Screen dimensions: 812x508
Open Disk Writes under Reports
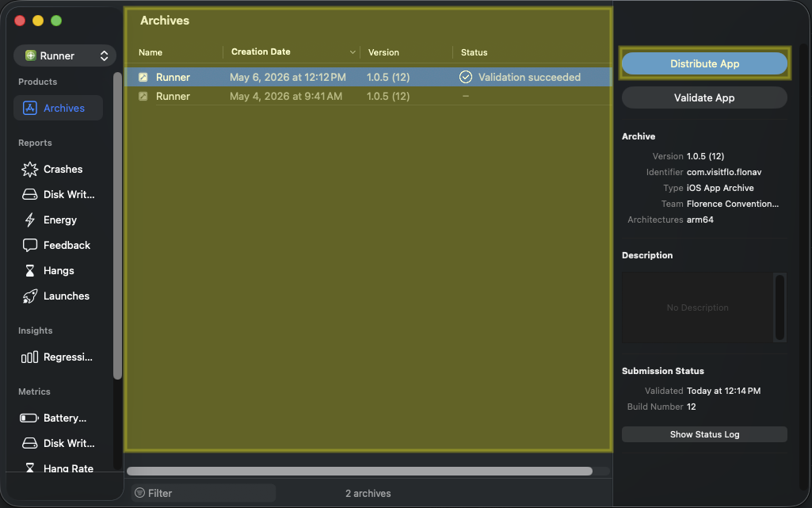59,195
